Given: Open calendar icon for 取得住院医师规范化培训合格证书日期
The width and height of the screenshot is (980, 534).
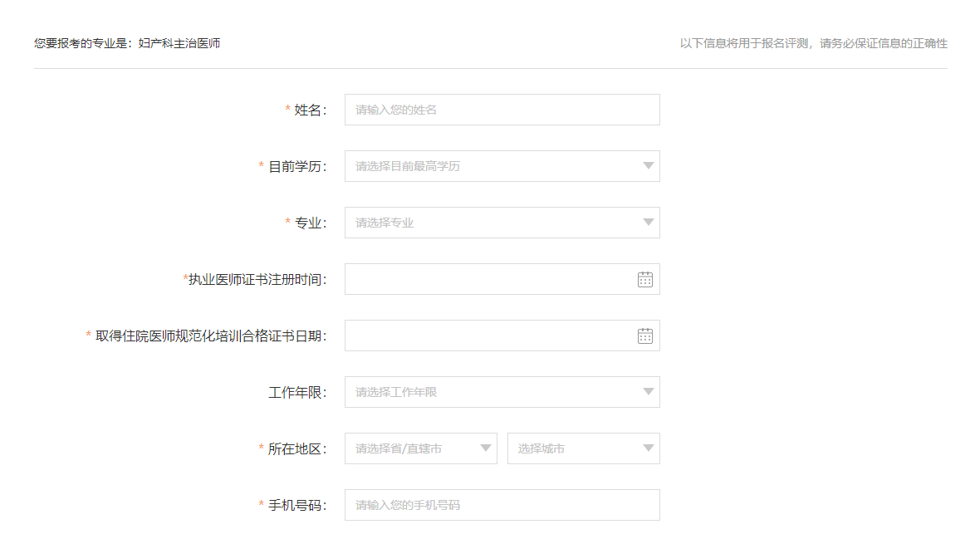Looking at the screenshot, I should coord(645,336).
